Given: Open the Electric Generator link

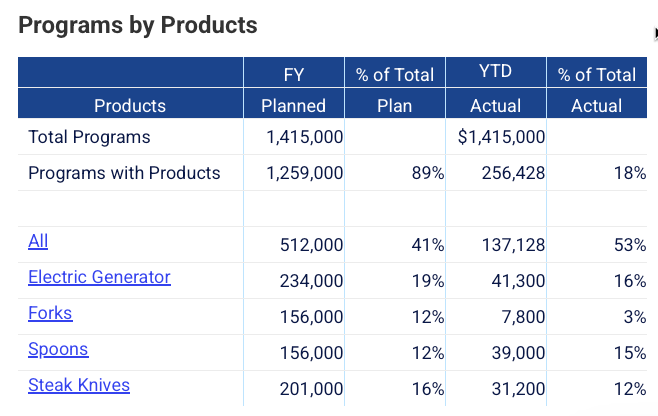Looking at the screenshot, I should (x=99, y=278).
